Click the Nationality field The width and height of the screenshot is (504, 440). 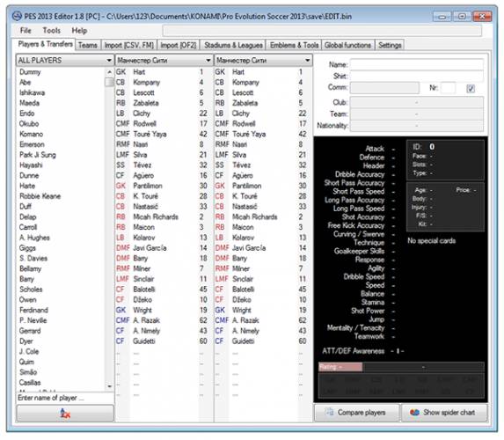[x=417, y=126]
